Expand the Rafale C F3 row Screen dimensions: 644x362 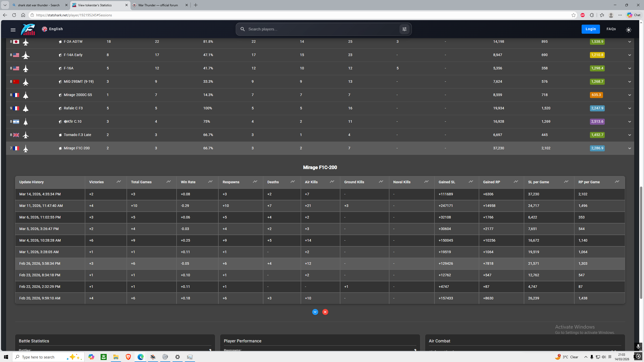[629, 108]
